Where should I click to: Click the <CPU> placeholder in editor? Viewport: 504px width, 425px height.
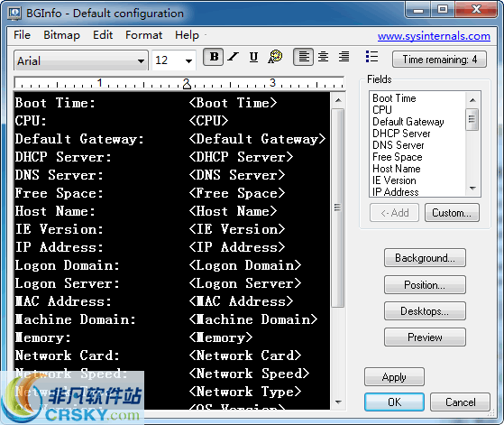(x=208, y=121)
